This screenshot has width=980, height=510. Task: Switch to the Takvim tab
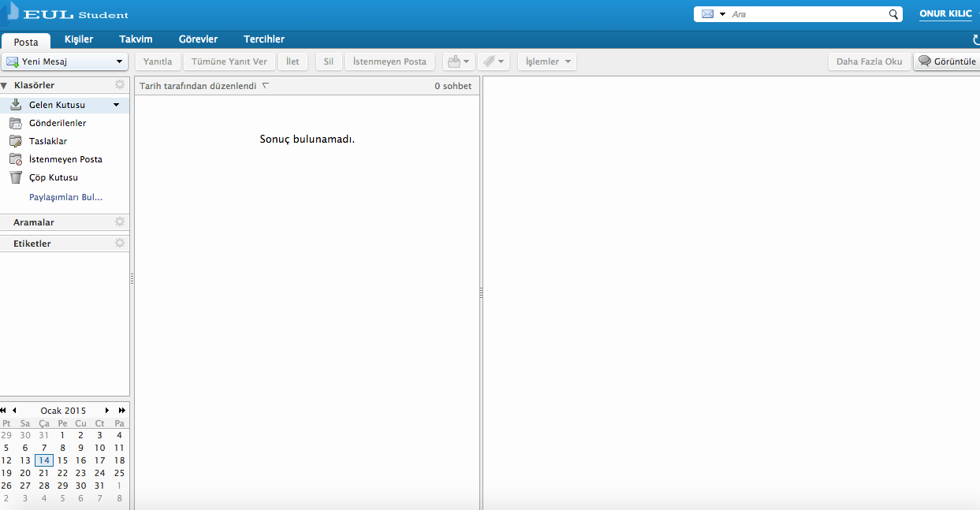click(x=136, y=39)
